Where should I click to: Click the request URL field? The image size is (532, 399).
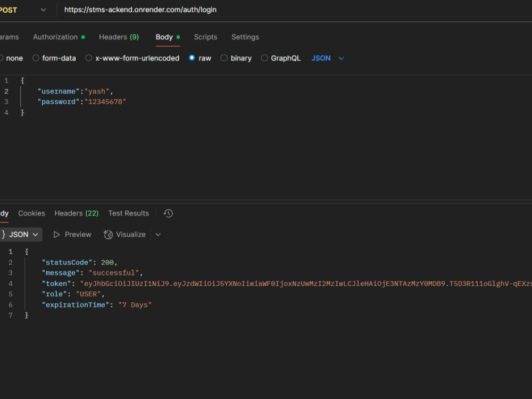click(x=140, y=10)
